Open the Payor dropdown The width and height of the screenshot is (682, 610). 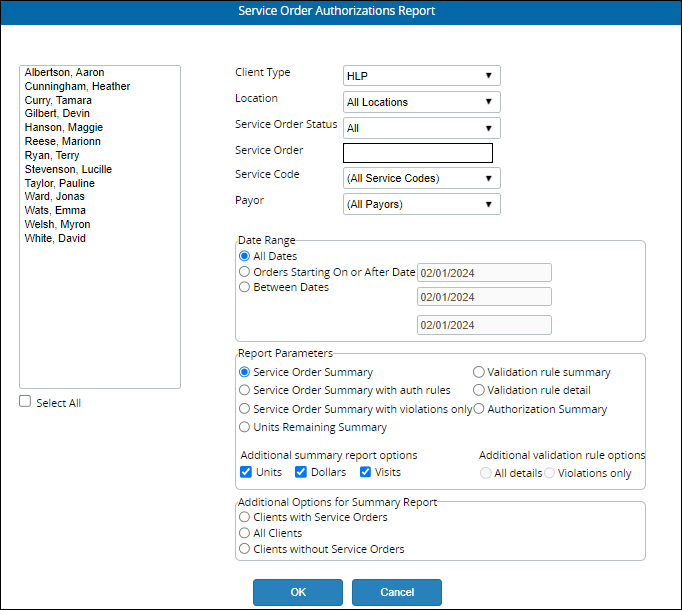pyautogui.click(x=421, y=204)
